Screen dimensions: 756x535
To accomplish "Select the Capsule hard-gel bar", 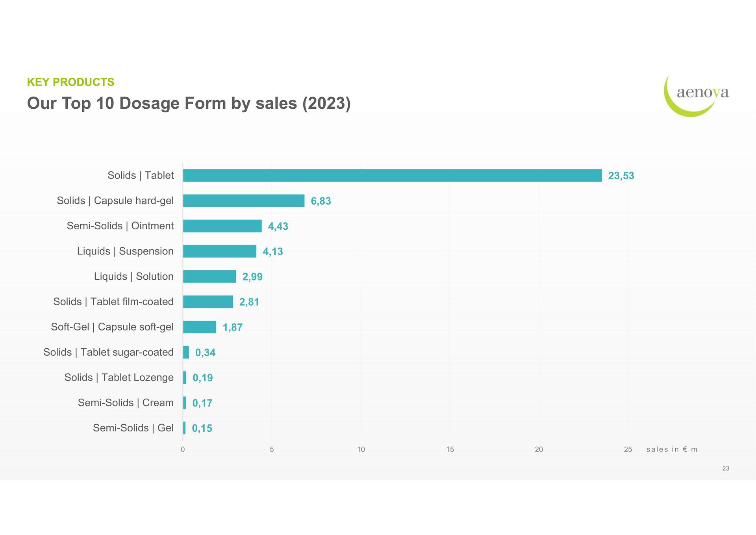I will click(x=244, y=201).
